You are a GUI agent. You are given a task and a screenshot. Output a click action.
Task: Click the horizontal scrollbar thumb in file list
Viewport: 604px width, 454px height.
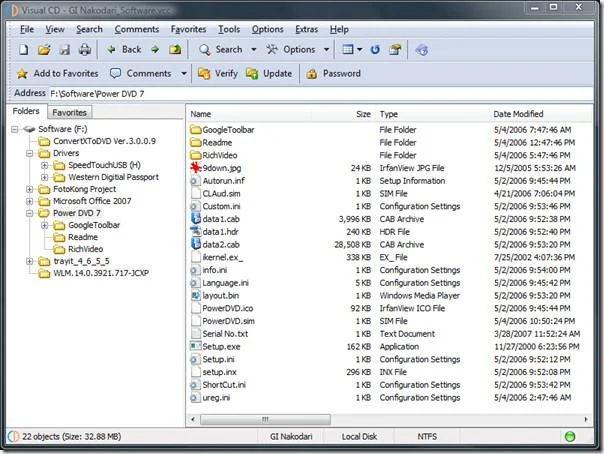265,419
